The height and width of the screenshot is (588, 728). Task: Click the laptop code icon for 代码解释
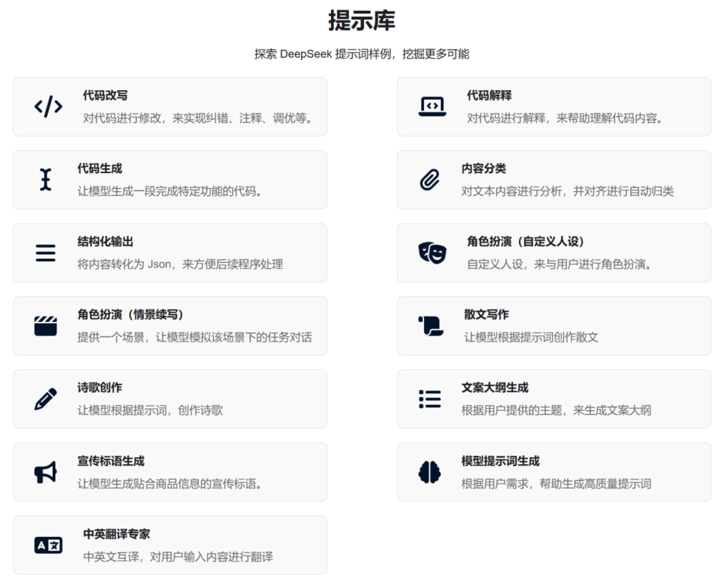(432, 107)
